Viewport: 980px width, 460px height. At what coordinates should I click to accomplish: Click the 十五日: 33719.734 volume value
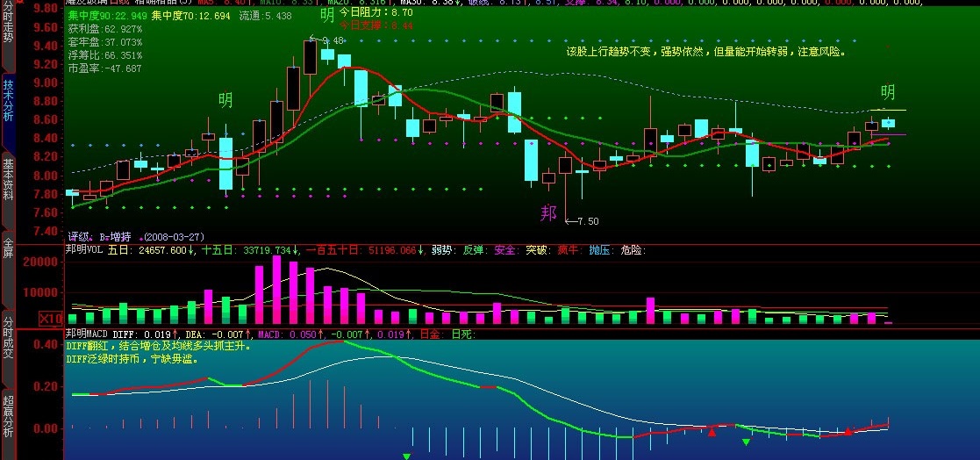point(249,250)
